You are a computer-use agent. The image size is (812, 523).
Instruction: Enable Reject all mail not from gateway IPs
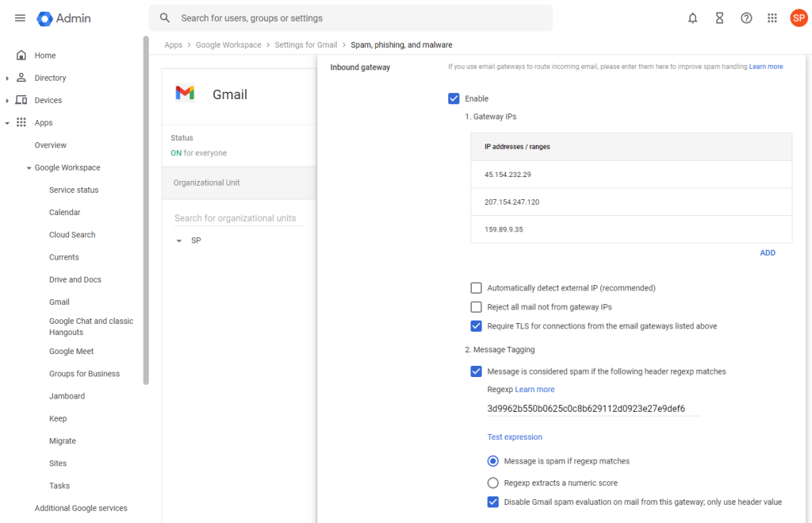coord(477,307)
